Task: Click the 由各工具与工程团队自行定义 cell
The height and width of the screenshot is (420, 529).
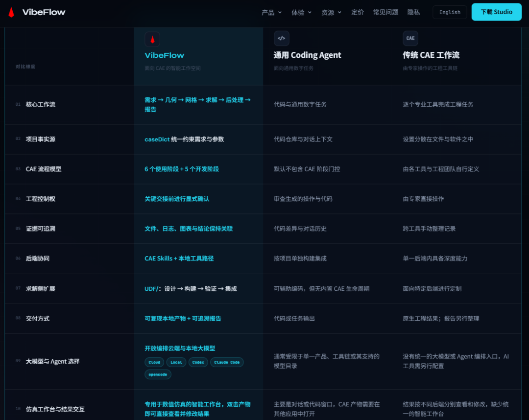Action: pyautogui.click(x=441, y=169)
